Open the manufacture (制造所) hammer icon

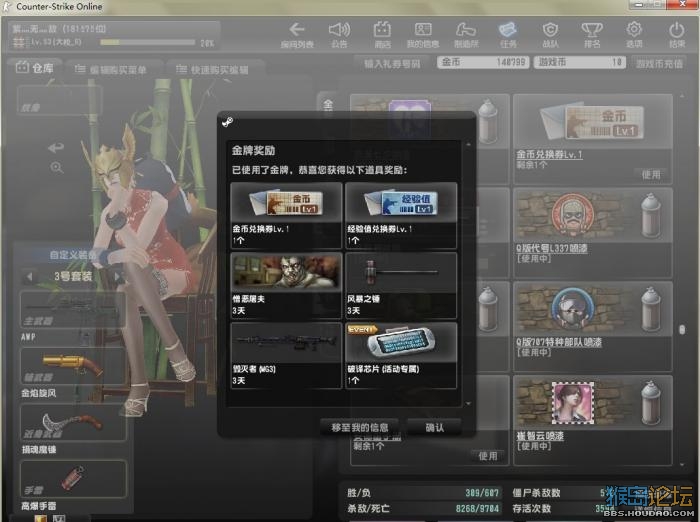(466, 34)
